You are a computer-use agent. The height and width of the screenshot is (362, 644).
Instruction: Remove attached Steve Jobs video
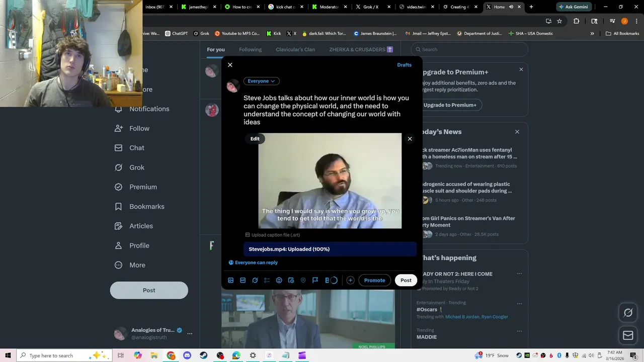click(410, 139)
